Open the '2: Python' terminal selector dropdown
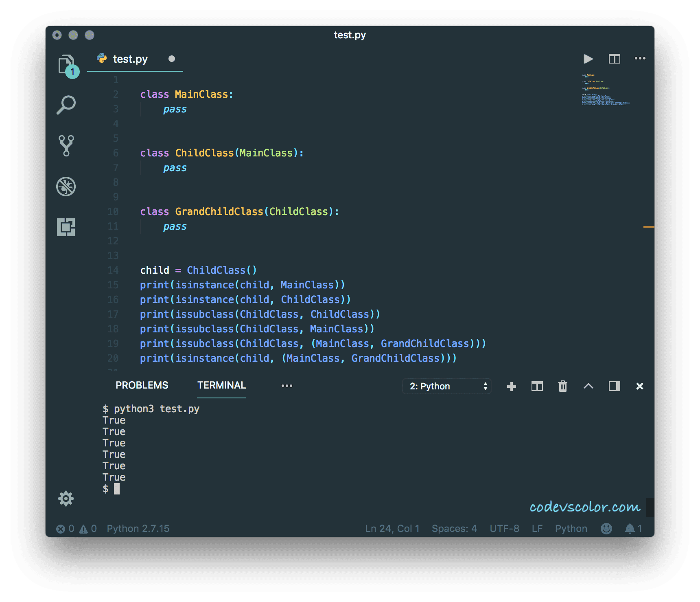The image size is (700, 602). [x=447, y=386]
